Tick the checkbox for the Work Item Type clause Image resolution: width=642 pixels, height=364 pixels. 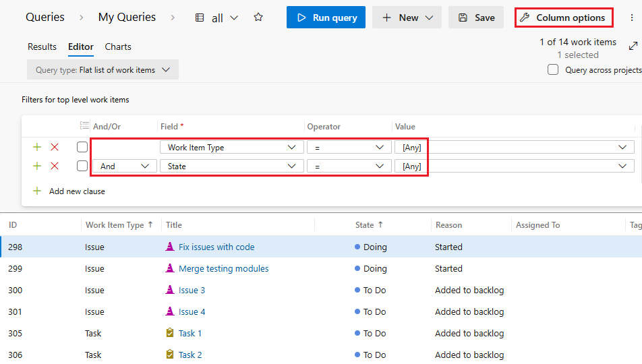click(82, 147)
